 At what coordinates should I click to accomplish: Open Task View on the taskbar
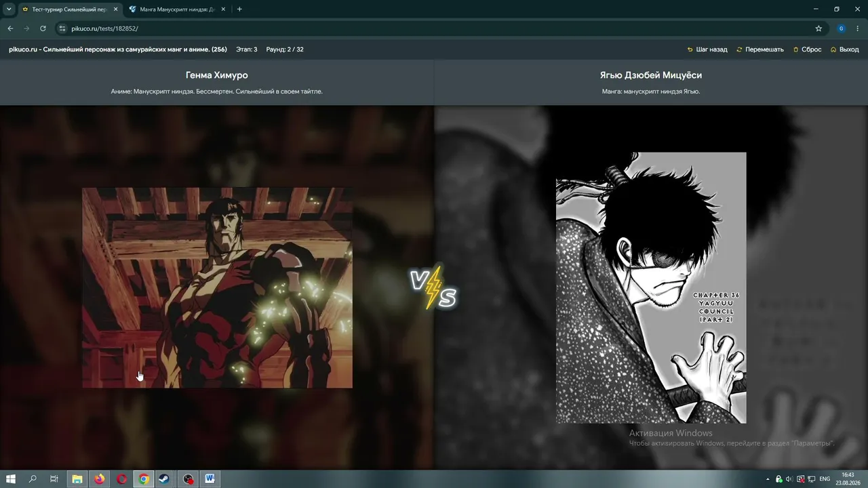point(54,479)
